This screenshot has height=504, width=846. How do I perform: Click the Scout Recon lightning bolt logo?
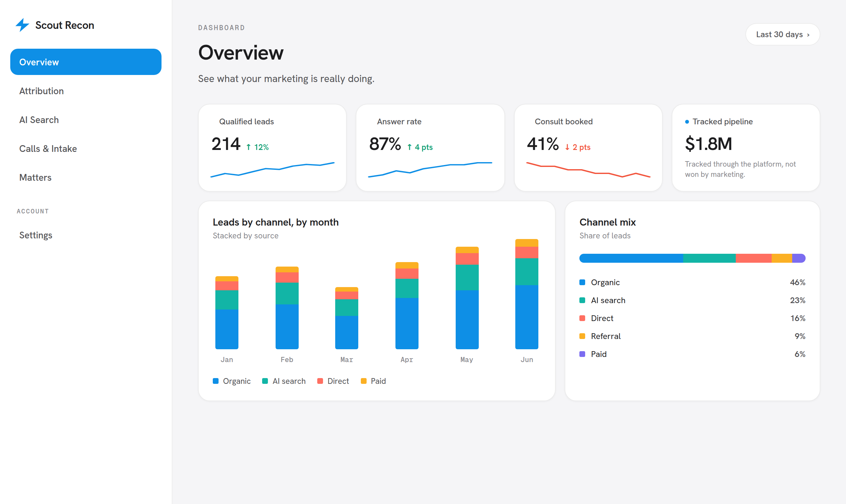[22, 25]
